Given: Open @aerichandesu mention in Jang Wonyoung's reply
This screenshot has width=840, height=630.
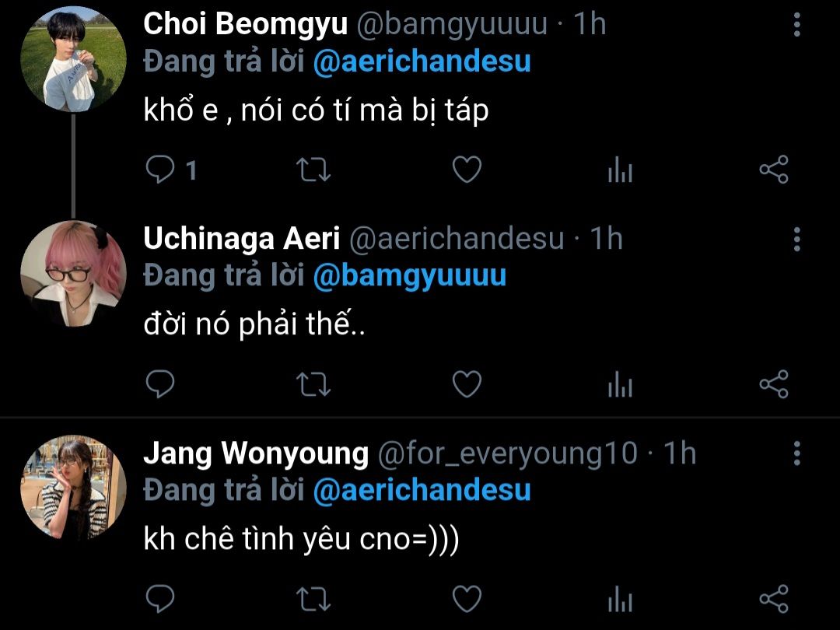Looking at the screenshot, I should click(422, 490).
